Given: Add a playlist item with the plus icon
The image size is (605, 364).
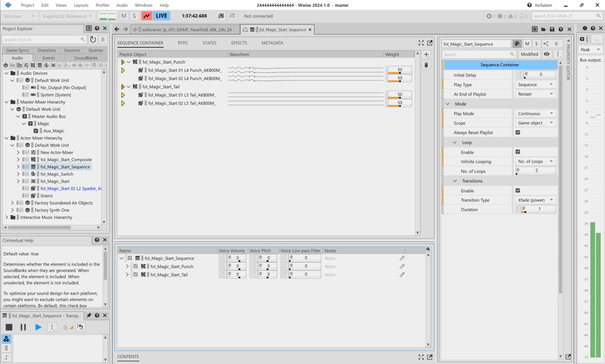Looking at the screenshot, I should [x=426, y=54].
